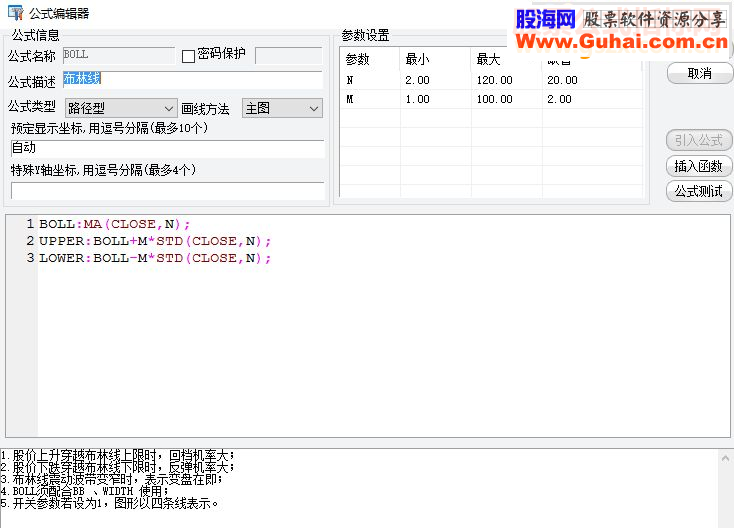Click the 公式测试 button

tap(699, 191)
